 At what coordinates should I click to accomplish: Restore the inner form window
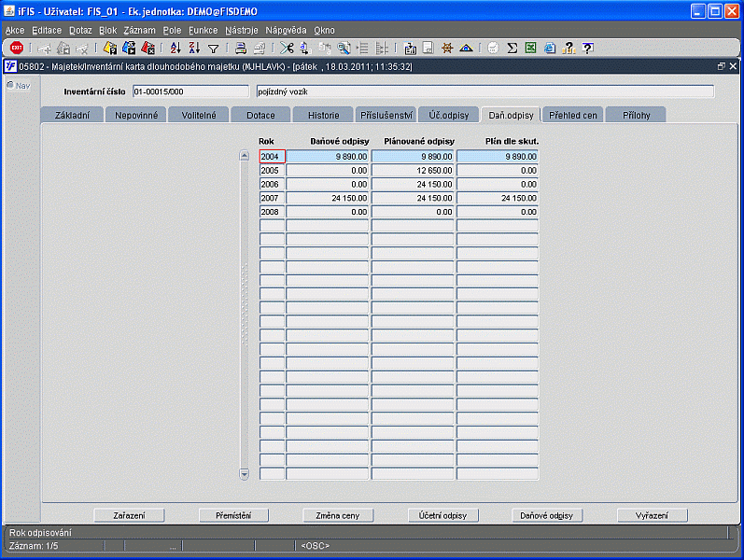coord(722,66)
